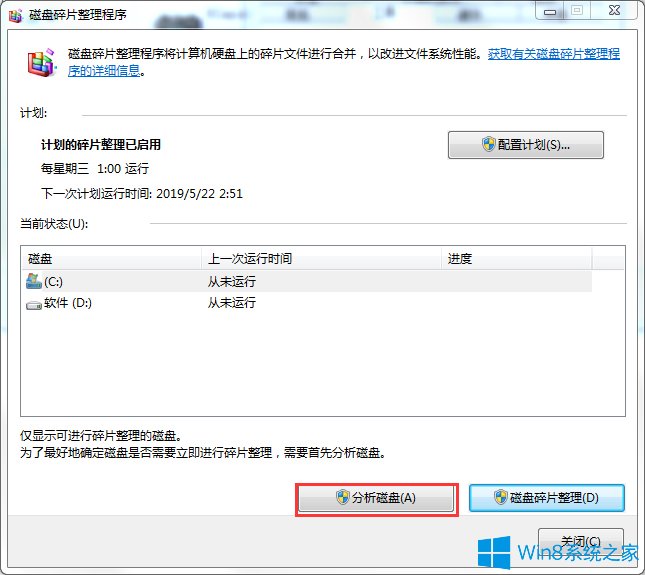This screenshot has height=575, width=645.
Task: Click the 进度 column header
Action: pyautogui.click(x=517, y=259)
